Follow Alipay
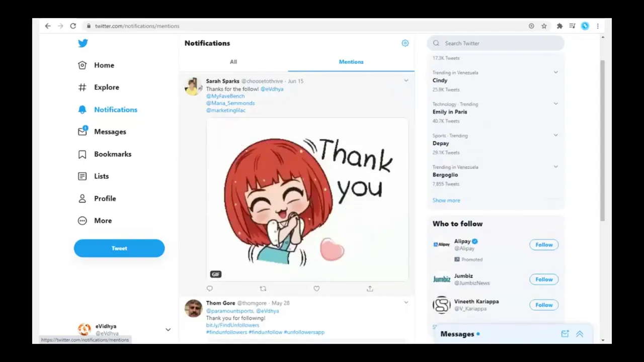The height and width of the screenshot is (362, 644). click(x=544, y=245)
